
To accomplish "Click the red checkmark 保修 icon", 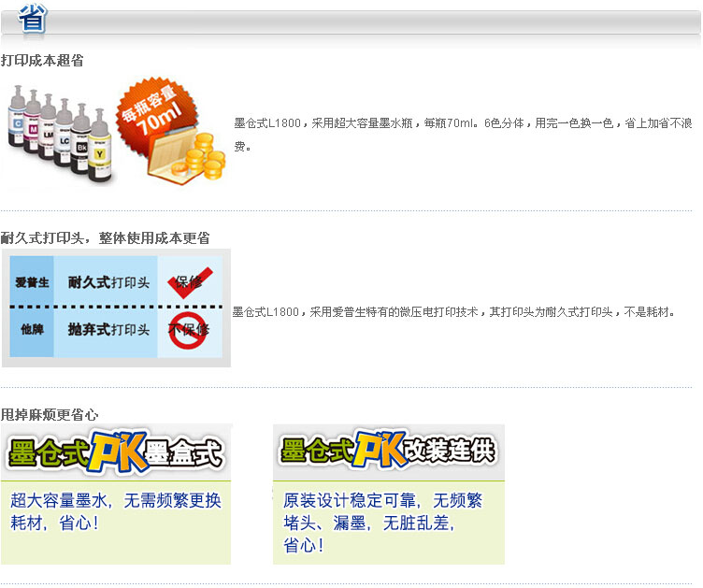I will (x=189, y=282).
